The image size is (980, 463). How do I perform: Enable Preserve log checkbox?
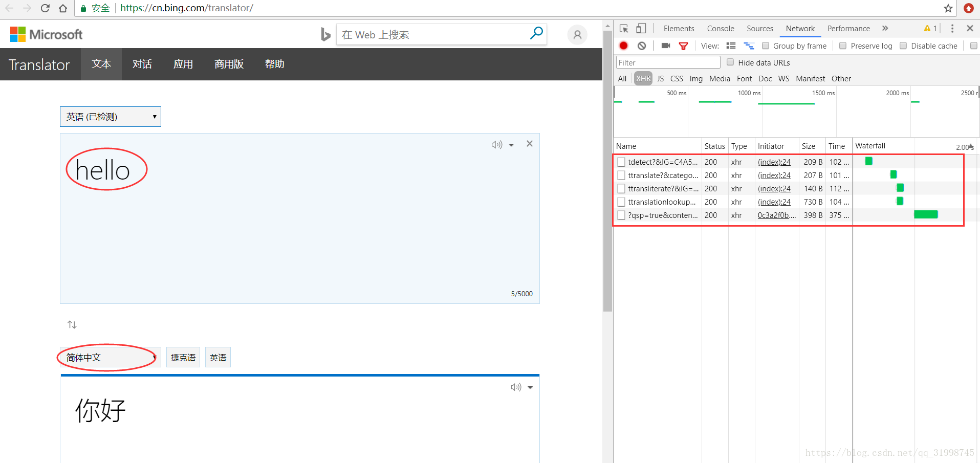(843, 46)
